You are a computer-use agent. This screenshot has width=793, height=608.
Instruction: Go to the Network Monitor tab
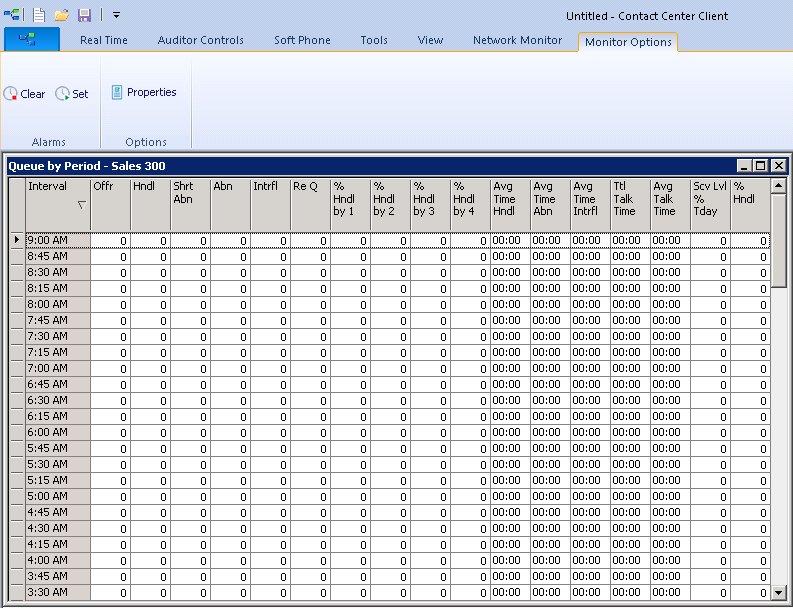tap(517, 41)
